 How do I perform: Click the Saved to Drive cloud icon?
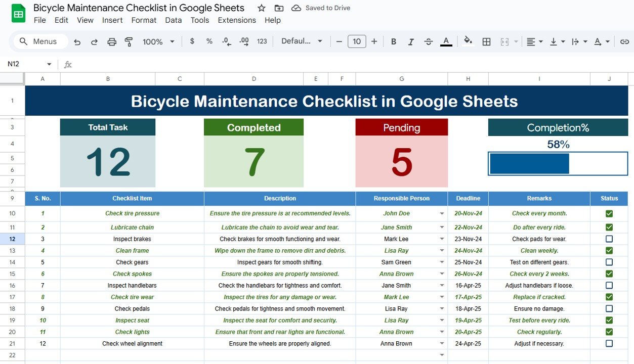point(297,8)
